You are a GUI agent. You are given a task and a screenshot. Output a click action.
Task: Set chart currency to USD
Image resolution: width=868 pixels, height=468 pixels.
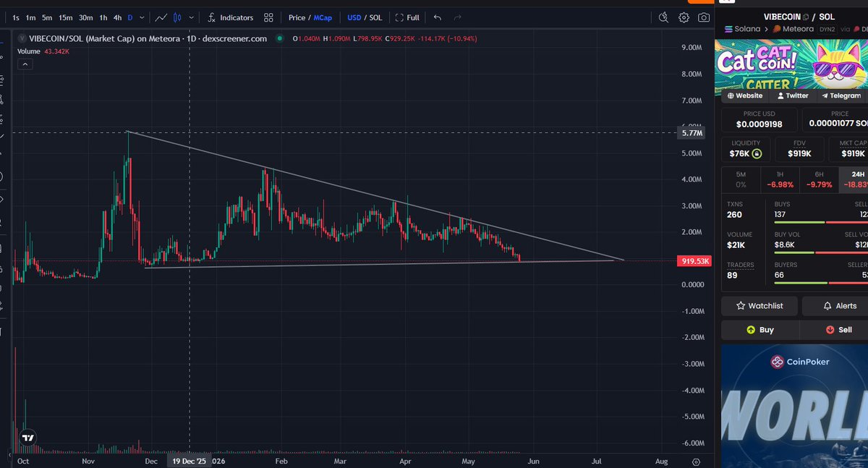tap(354, 17)
